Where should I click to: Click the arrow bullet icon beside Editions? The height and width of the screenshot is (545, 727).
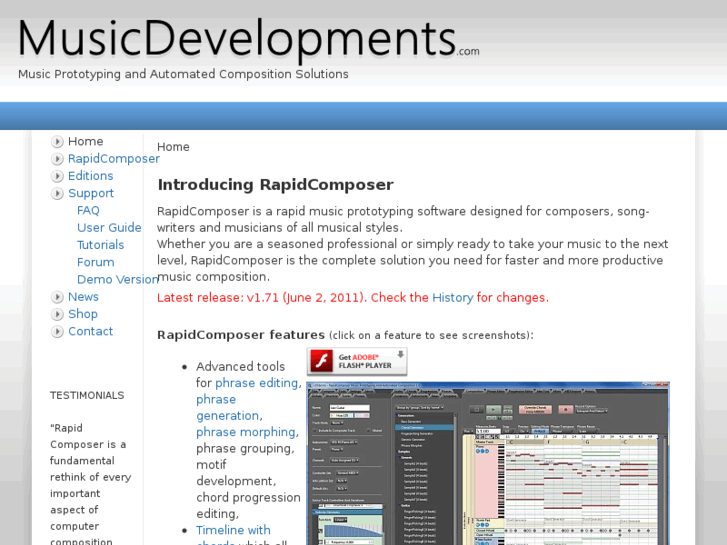[57, 176]
